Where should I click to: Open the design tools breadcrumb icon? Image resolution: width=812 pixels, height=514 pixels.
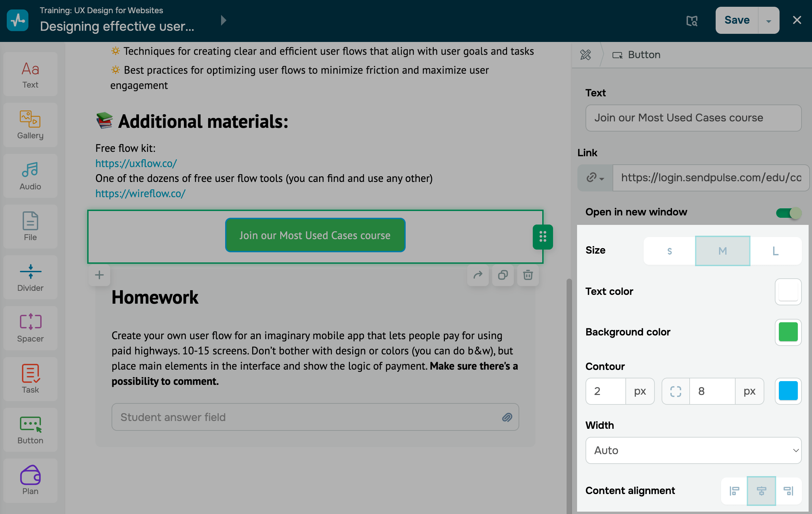click(x=586, y=55)
